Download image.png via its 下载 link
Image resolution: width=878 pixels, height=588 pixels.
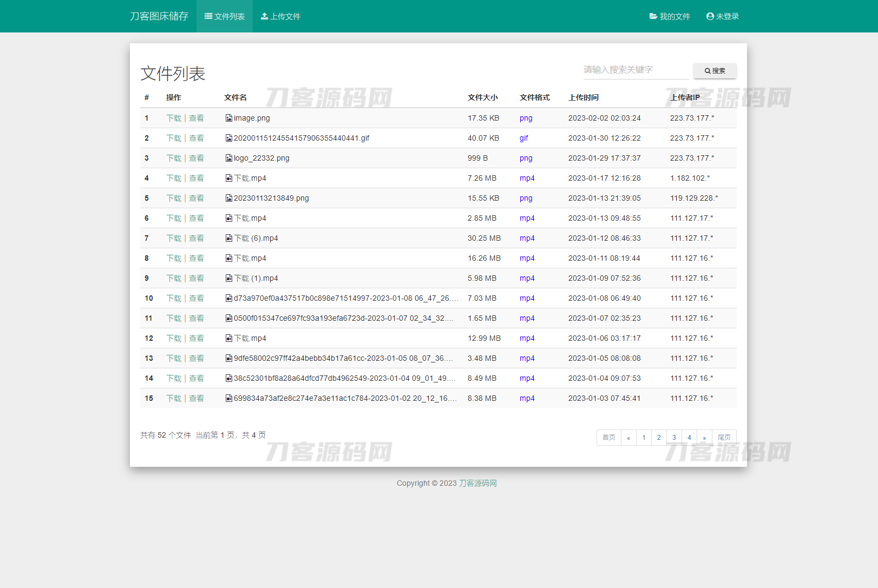pos(173,118)
